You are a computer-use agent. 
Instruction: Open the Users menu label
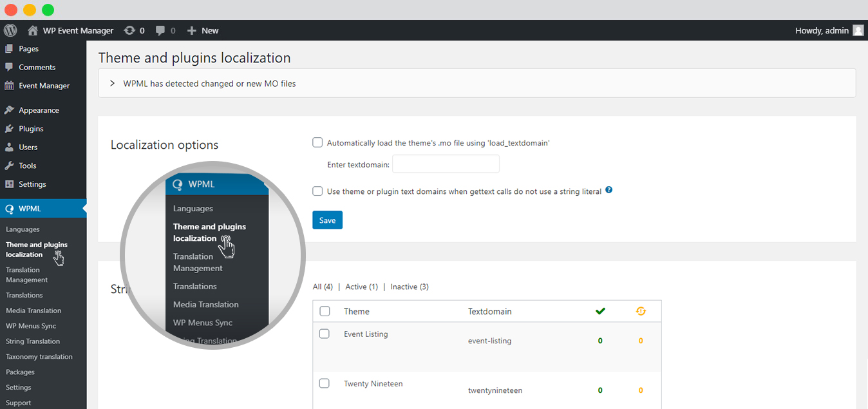[28, 147]
